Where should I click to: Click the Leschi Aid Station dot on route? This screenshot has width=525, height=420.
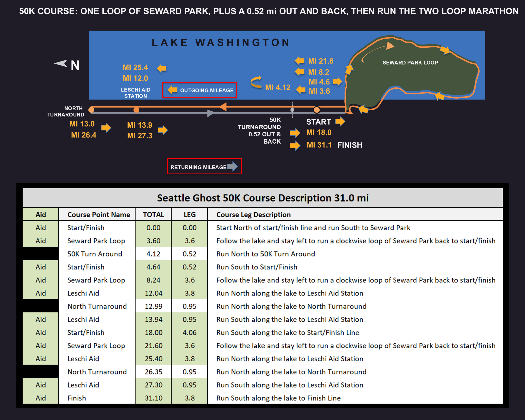(x=136, y=110)
